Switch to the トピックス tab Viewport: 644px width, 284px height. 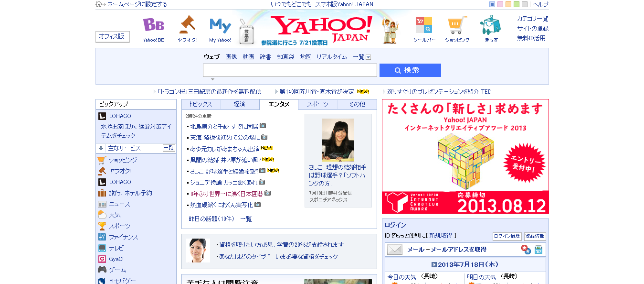pyautogui.click(x=201, y=104)
